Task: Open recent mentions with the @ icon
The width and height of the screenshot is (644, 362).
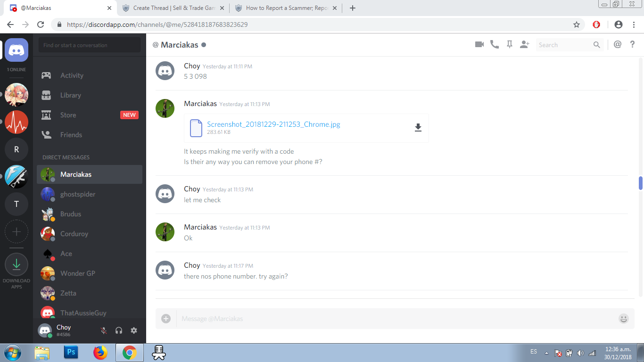Action: (x=618, y=44)
